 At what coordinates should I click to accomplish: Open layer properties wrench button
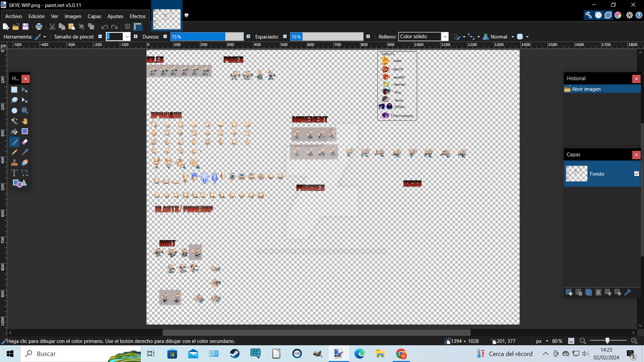[x=628, y=292]
